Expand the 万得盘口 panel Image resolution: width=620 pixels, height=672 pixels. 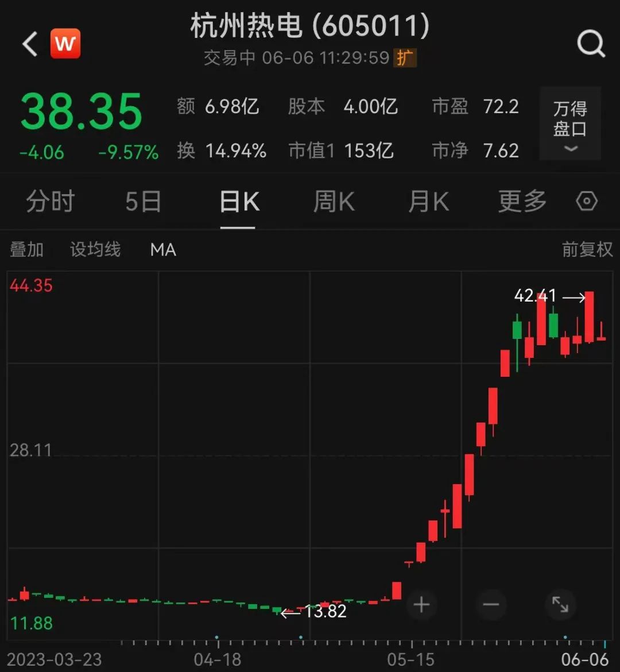coord(570,124)
